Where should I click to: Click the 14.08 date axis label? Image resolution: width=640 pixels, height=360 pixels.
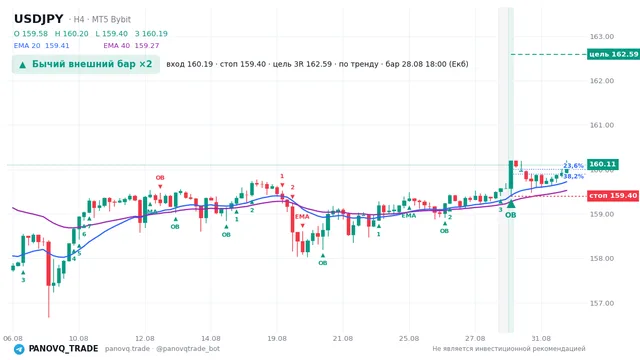pyautogui.click(x=211, y=338)
